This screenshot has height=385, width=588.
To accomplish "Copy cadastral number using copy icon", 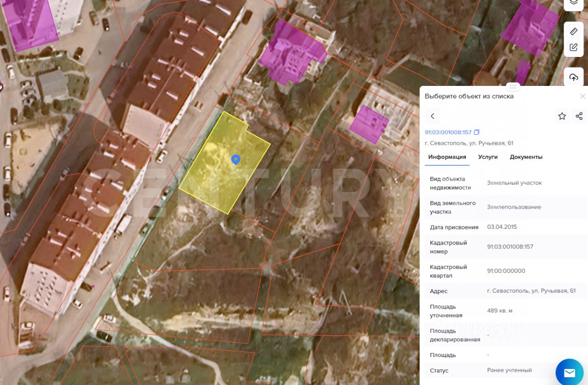I will (476, 132).
